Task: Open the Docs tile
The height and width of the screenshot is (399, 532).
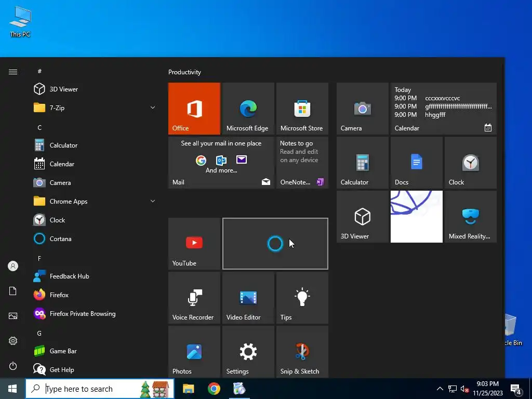Action: [x=416, y=163]
